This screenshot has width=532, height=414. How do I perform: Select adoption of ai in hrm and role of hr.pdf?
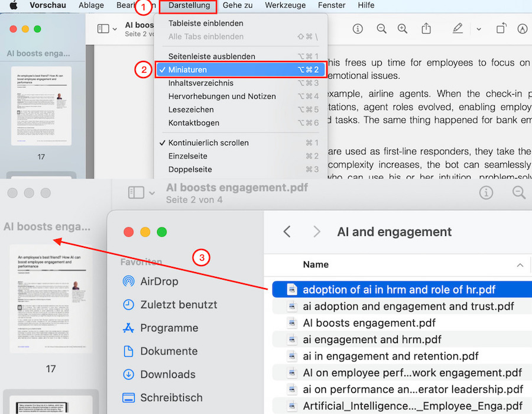(x=402, y=289)
